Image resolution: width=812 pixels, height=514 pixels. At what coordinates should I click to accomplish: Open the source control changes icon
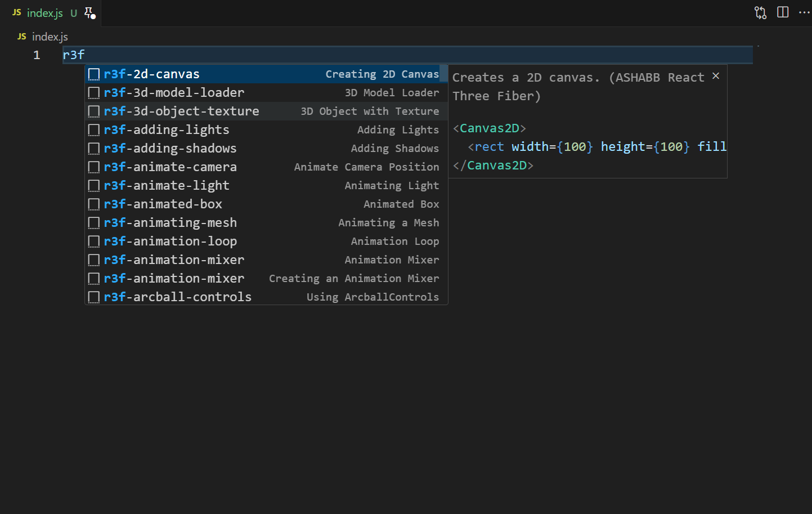760,12
